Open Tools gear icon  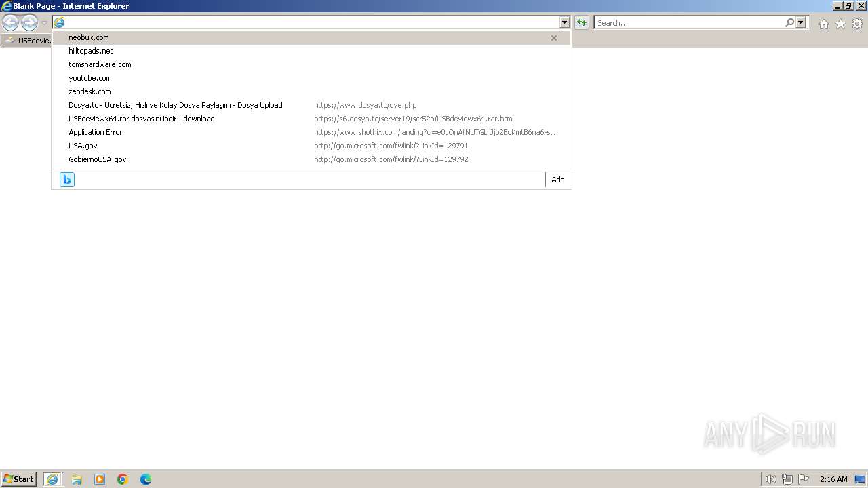857,24
